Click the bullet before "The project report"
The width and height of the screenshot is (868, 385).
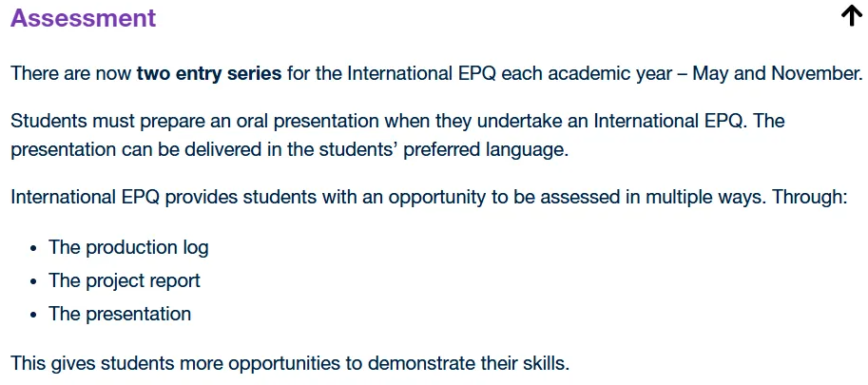(34, 281)
